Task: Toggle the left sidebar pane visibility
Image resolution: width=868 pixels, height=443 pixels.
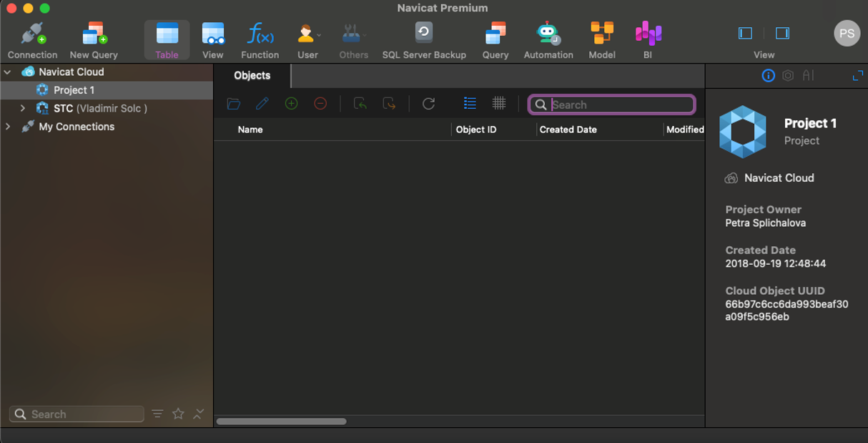Action: (745, 34)
